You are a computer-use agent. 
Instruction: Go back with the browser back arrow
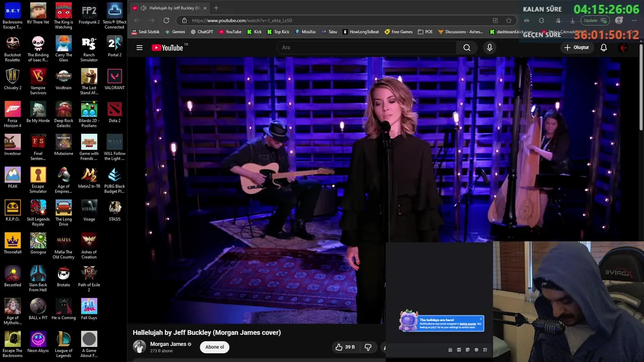click(x=137, y=21)
